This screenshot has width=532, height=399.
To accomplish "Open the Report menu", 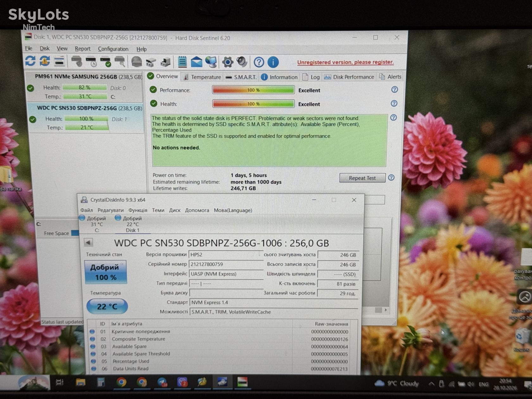I will (83, 49).
